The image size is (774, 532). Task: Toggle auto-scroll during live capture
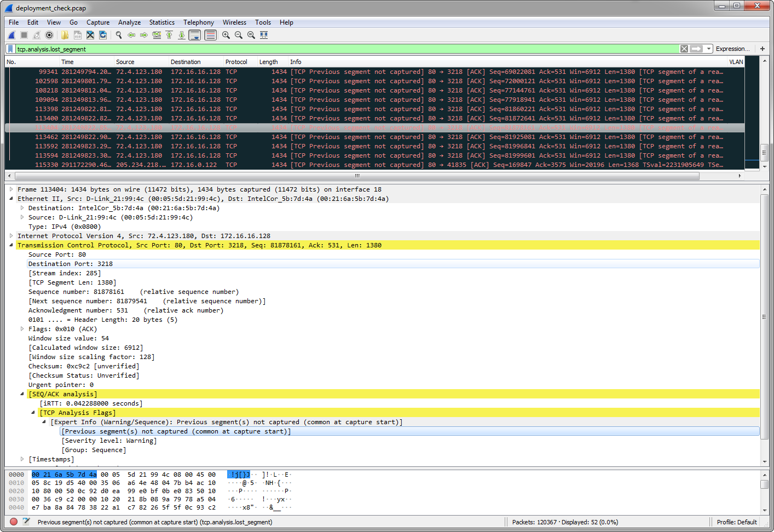point(194,35)
